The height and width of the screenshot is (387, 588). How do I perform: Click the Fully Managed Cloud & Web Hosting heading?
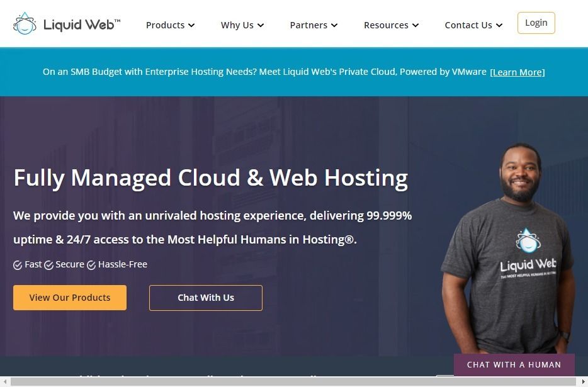(211, 178)
